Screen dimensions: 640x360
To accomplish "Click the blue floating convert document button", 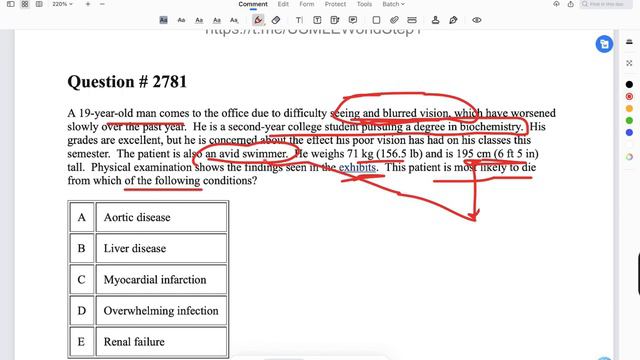I will click(x=604, y=44).
